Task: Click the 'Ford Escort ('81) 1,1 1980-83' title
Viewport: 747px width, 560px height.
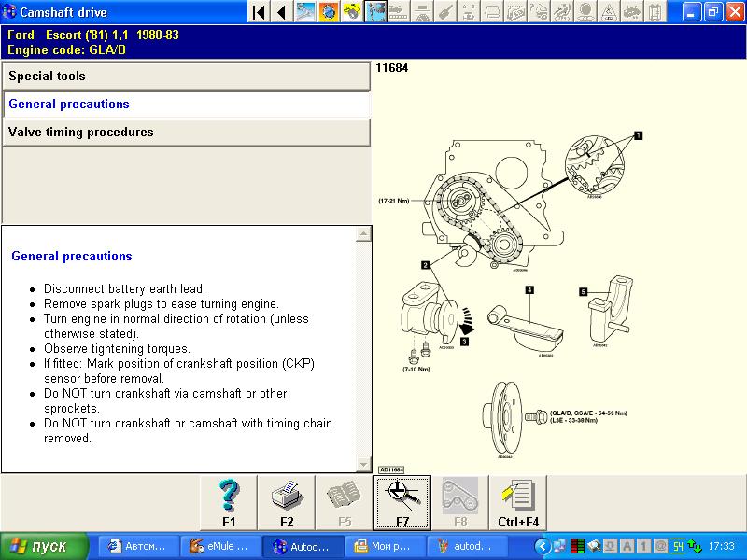Action: [x=93, y=35]
